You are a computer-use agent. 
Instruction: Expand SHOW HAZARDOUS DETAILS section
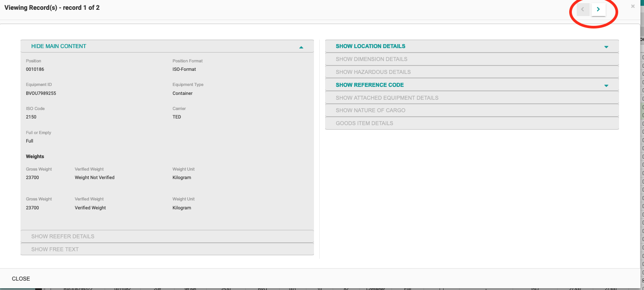[373, 72]
